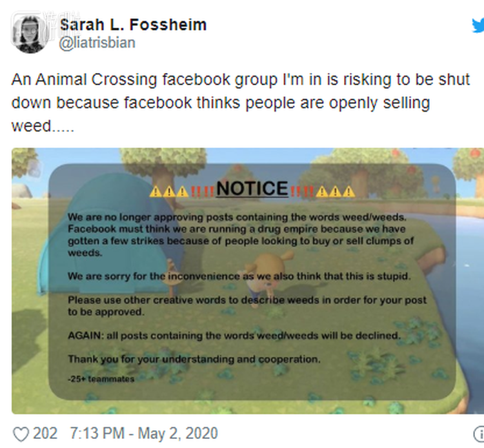Click the tweet text about selling weed
The height and width of the screenshot is (448, 484).
(x=241, y=103)
